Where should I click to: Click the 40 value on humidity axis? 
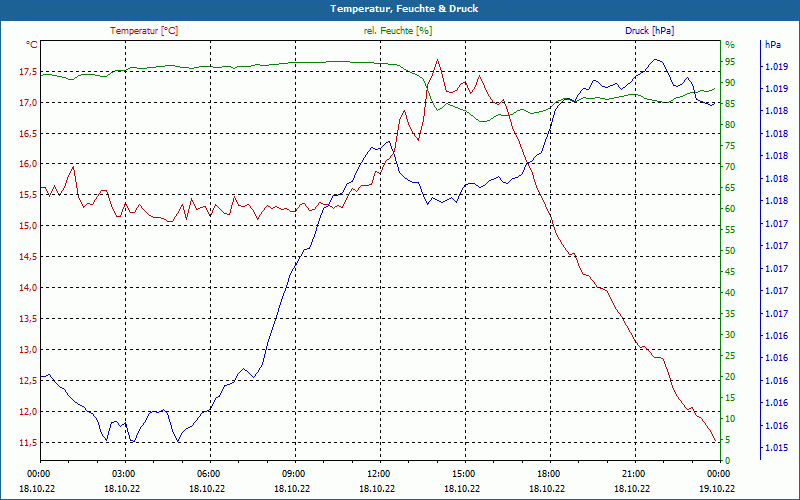tap(730, 293)
